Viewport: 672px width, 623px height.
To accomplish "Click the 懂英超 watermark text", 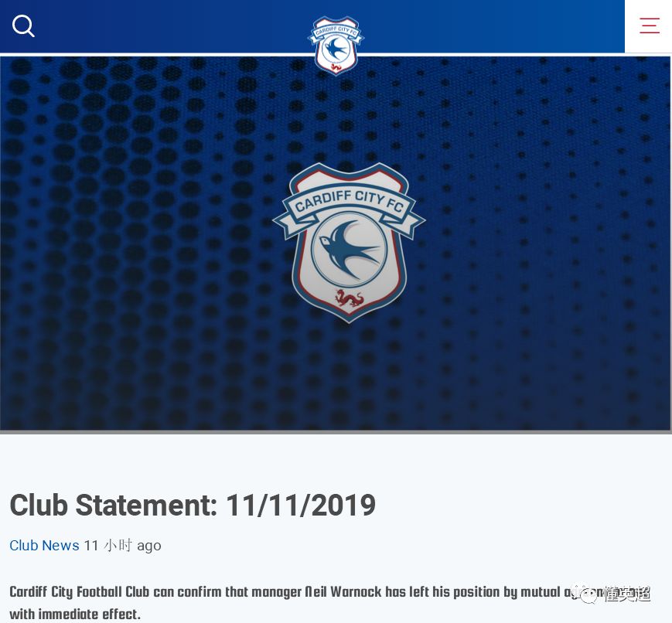I will point(627,594).
